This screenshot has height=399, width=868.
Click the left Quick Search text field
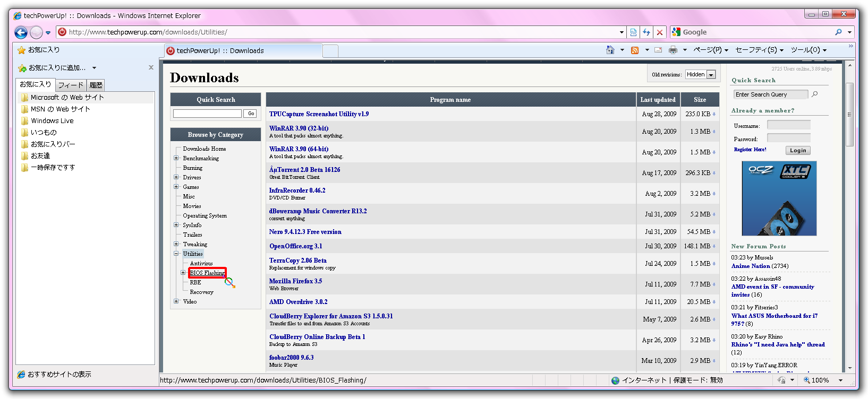point(207,114)
